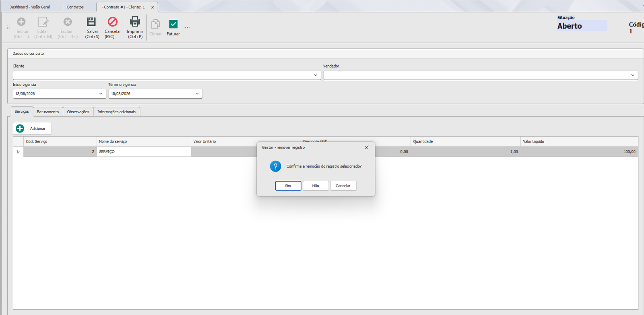Click the service code cell showing 2
644x315 pixels.
click(60, 152)
